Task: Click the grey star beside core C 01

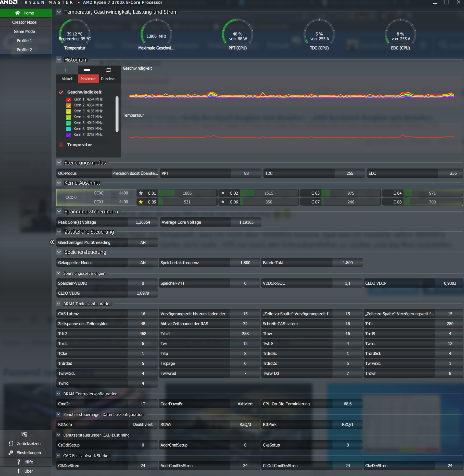Action: coord(141,193)
